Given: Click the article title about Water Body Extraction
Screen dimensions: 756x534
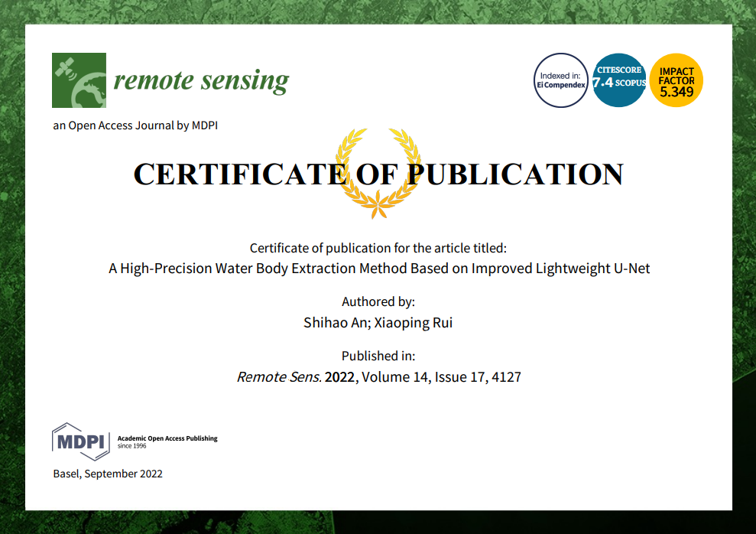Looking at the screenshot, I should (x=378, y=269).
